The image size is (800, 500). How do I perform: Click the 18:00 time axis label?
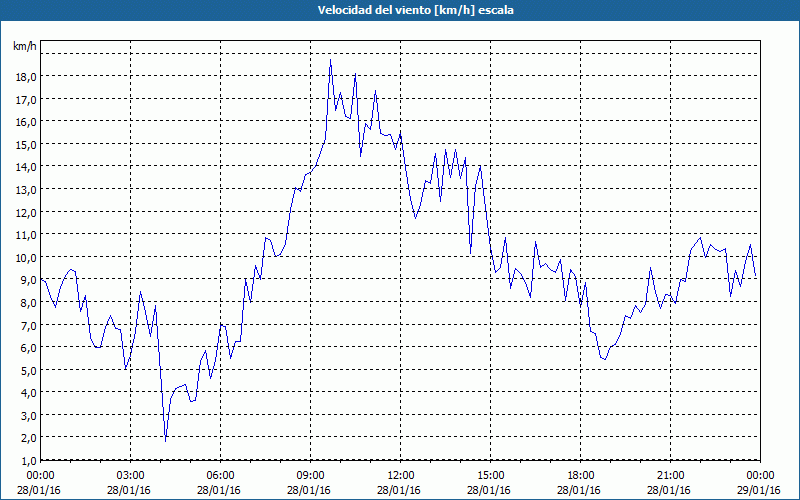[581, 476]
